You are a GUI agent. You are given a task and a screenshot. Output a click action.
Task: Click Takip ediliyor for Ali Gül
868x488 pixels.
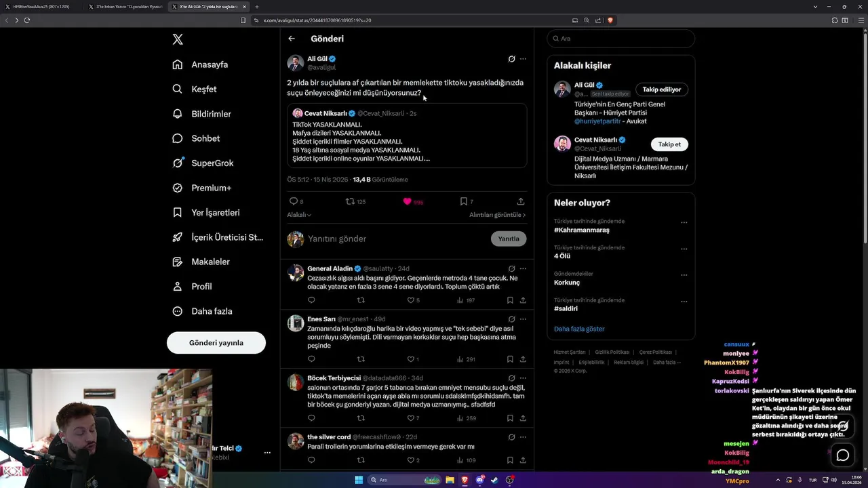pyautogui.click(x=662, y=89)
